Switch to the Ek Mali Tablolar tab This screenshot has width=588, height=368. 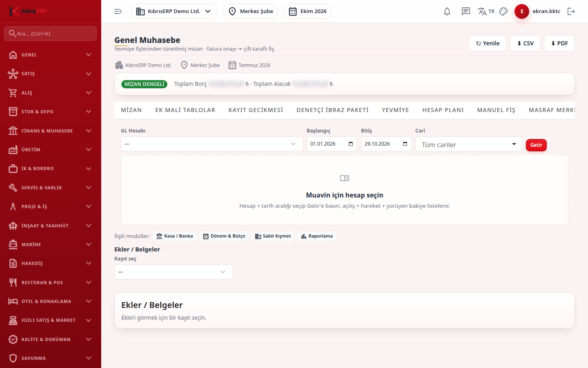tap(185, 110)
